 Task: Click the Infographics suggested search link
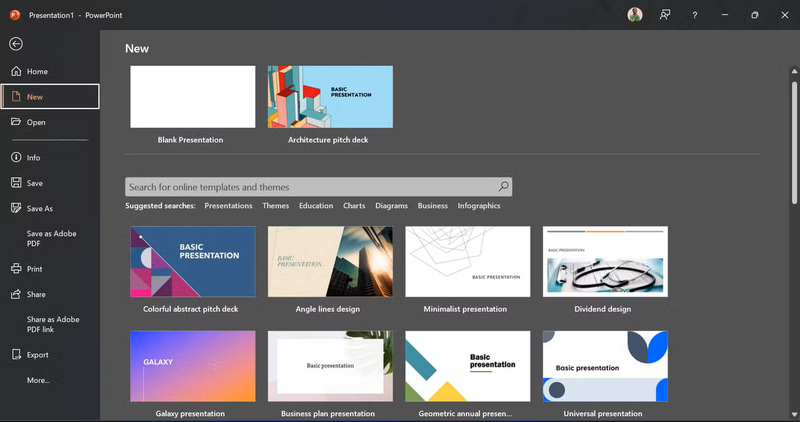coord(479,206)
